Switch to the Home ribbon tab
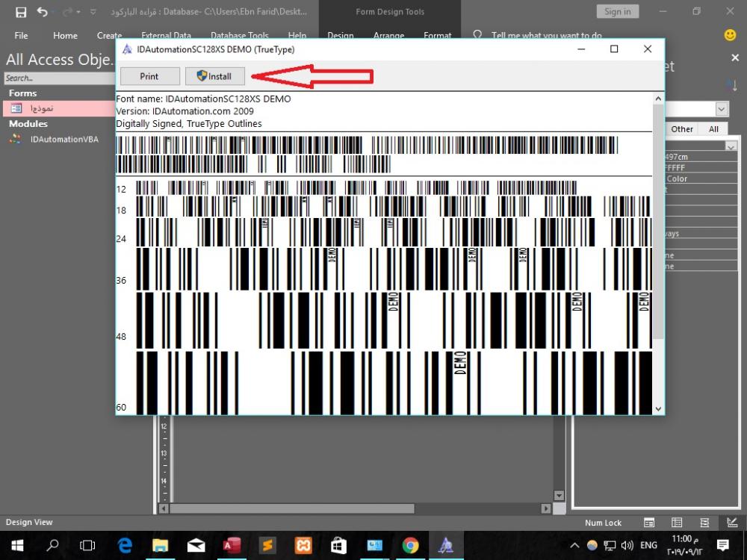Viewport: 747px width, 560px height. 65,36
